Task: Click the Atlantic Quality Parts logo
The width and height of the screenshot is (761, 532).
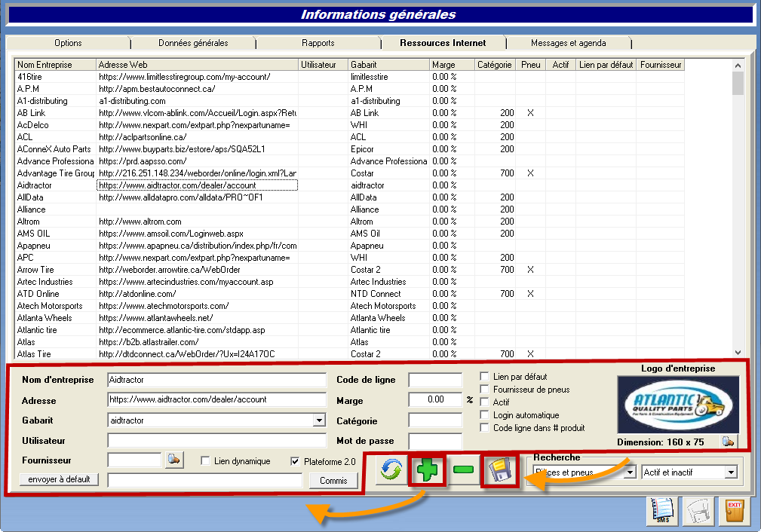Action: pos(678,405)
